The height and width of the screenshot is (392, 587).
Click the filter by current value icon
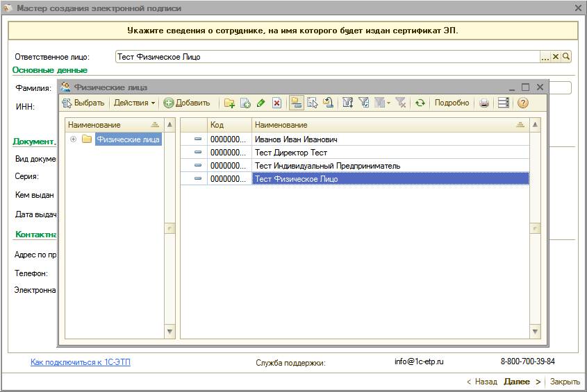(363, 103)
